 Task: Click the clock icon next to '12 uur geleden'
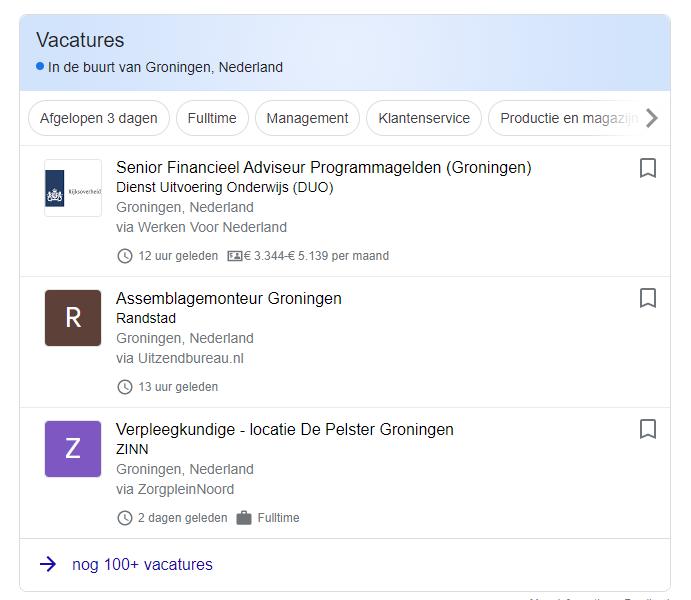click(x=125, y=256)
